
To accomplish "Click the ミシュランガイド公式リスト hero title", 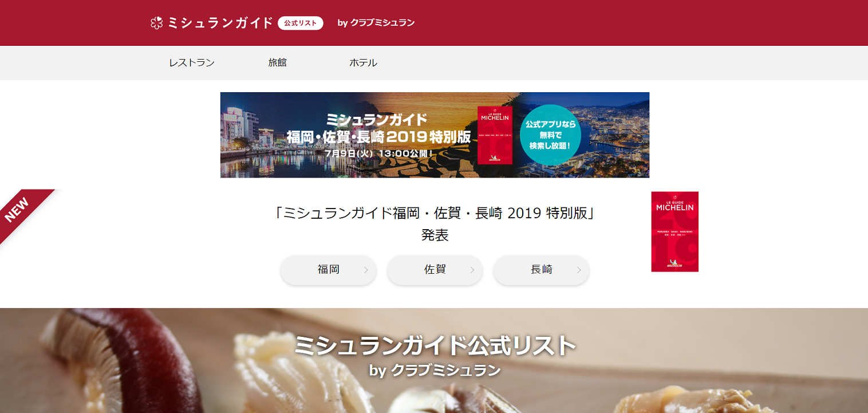I will pos(435,345).
